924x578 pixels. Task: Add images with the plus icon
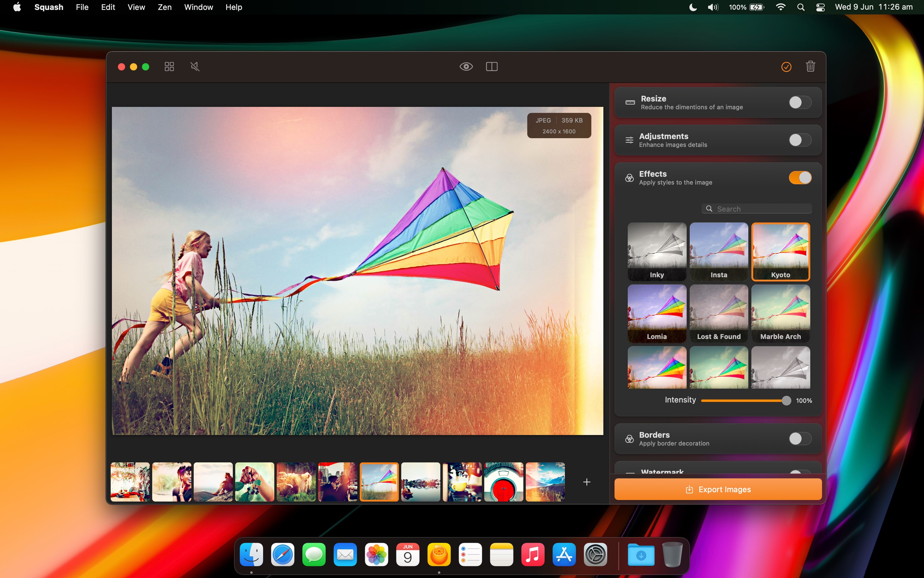coord(587,482)
